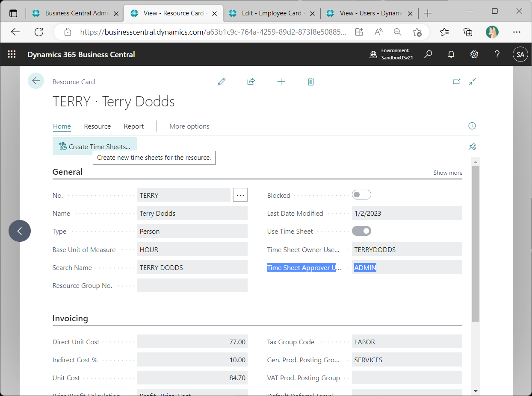Viewport: 532px width, 396px height.
Task: Expand General section with Show more
Action: coord(447,173)
